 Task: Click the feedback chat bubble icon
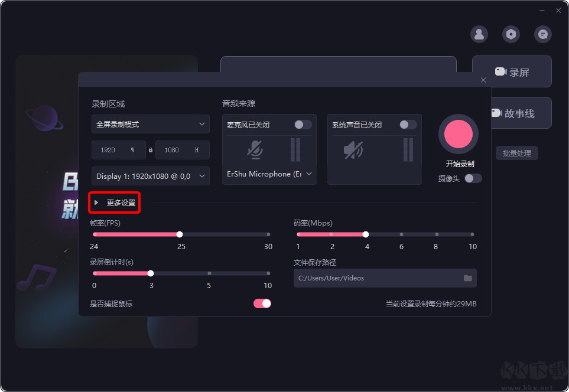(x=542, y=34)
